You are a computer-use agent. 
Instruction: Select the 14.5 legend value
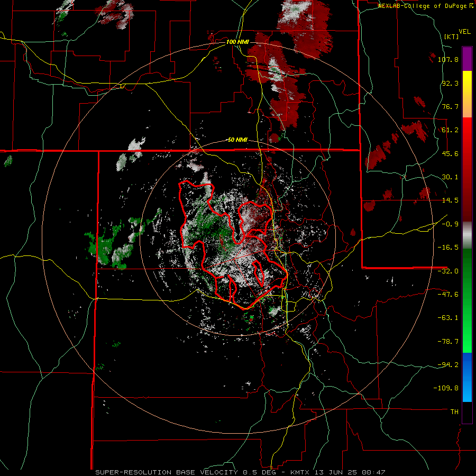click(x=450, y=200)
